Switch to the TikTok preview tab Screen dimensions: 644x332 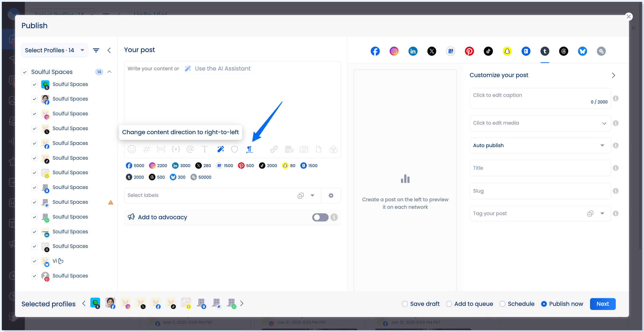(488, 51)
